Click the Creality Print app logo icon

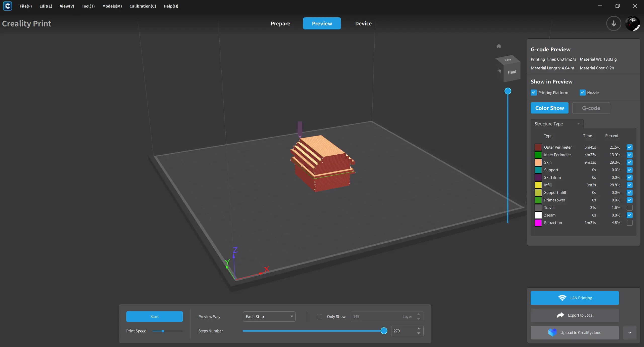pos(7,6)
